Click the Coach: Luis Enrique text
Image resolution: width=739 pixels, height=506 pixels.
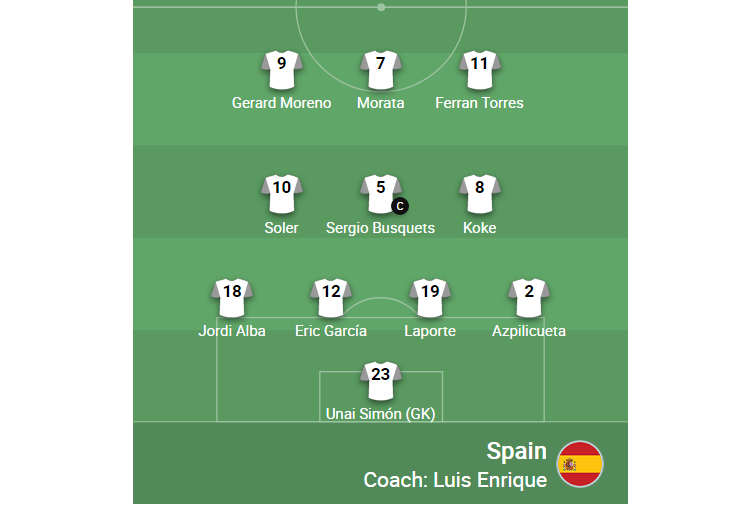click(455, 480)
